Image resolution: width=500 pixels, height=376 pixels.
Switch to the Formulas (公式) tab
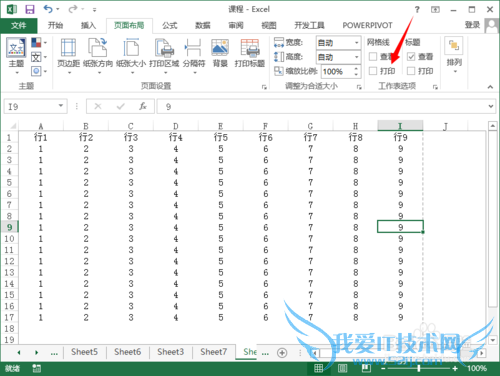click(170, 25)
